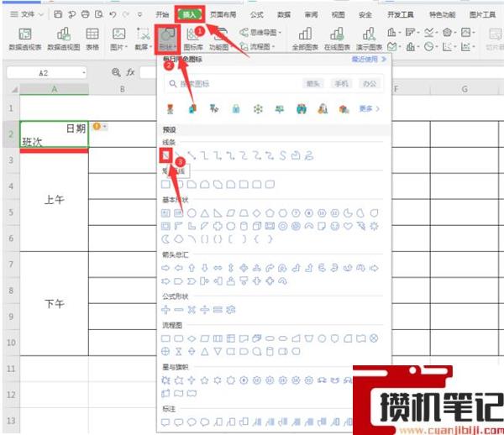504x435 pixels.
Task: Click the 表格 table button
Action: 92,39
